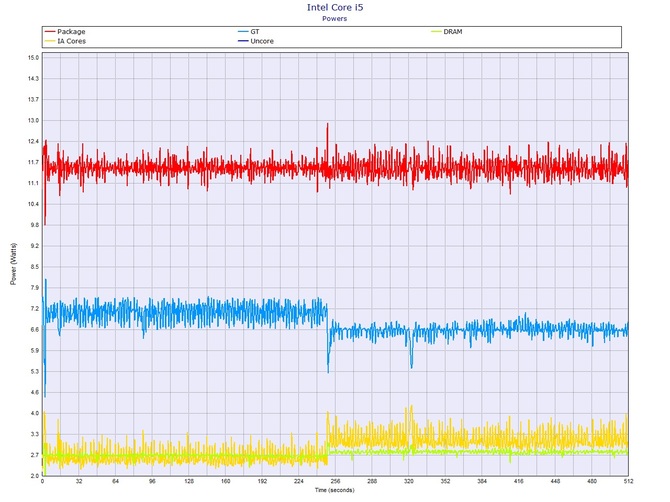Click the 13.0 y-axis value
This screenshot has height=502, width=670.
pyautogui.click(x=34, y=120)
